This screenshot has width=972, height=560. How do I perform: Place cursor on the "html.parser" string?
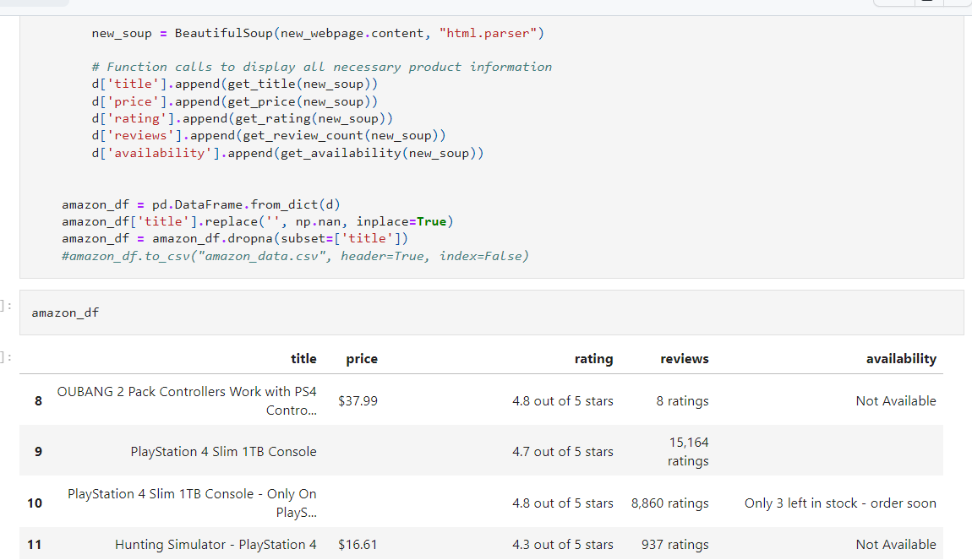491,34
